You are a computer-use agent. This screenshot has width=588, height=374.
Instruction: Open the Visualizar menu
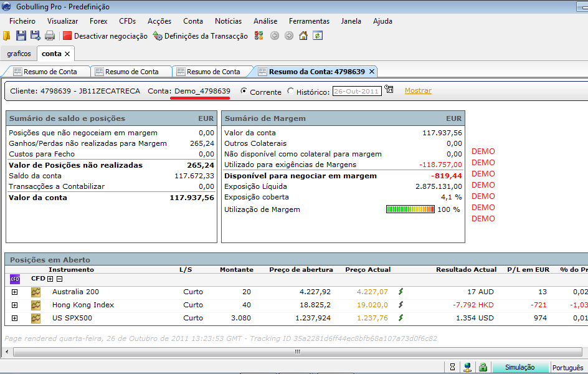(x=63, y=21)
